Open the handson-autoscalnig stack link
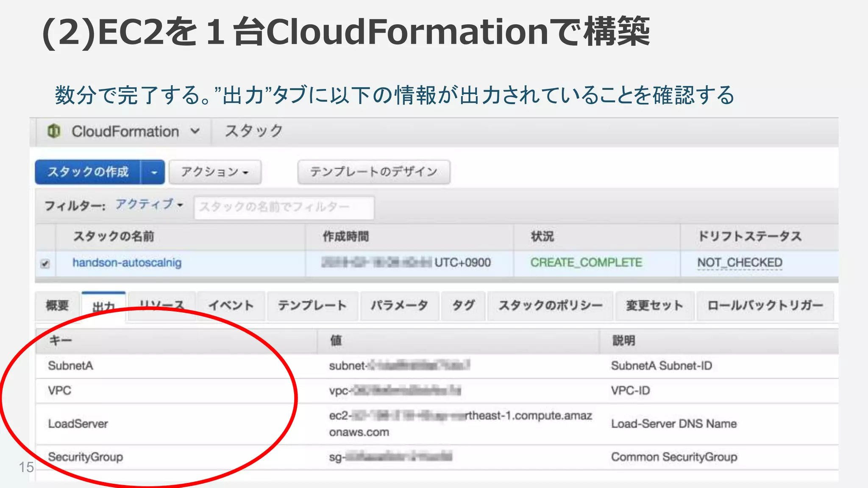 coord(127,263)
